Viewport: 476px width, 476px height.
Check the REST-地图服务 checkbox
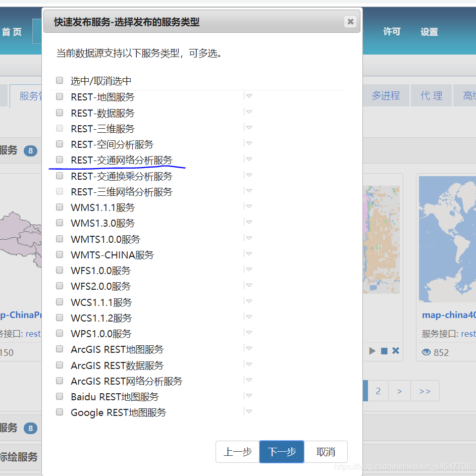(60, 96)
